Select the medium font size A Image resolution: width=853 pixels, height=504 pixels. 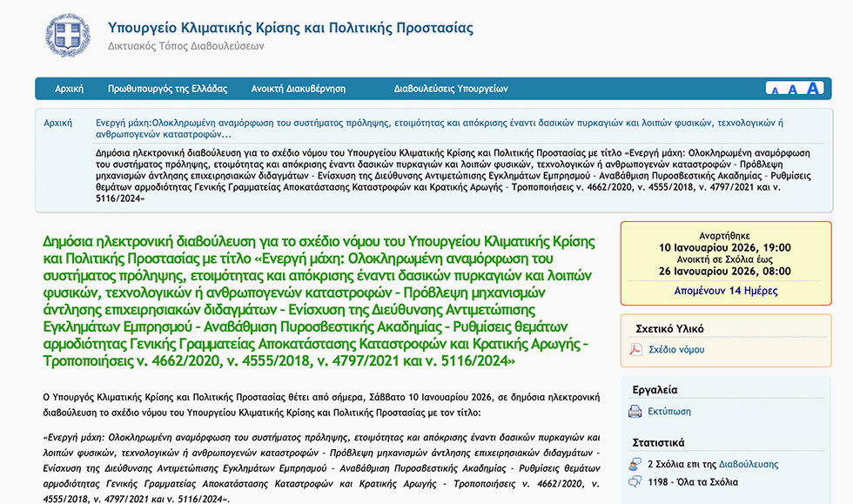click(x=792, y=90)
